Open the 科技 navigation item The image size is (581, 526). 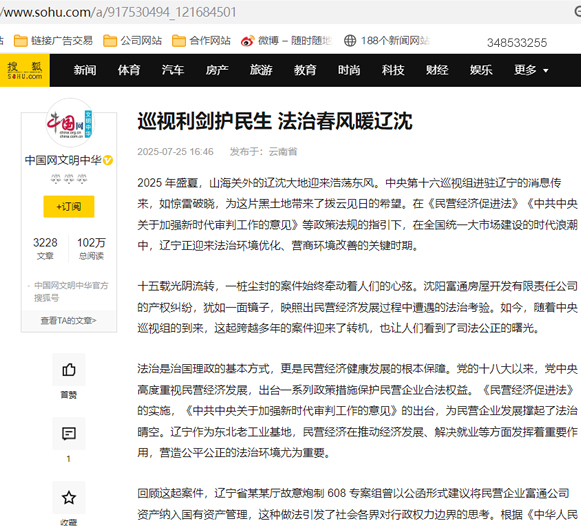(x=393, y=70)
